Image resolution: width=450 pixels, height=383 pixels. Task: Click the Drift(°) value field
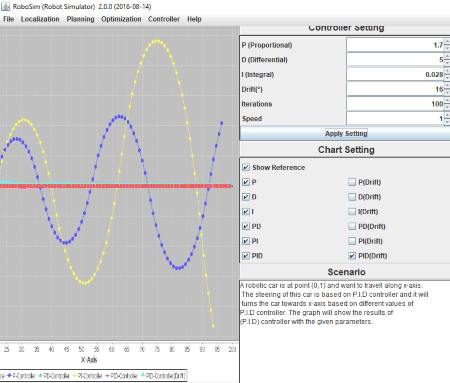click(395, 89)
